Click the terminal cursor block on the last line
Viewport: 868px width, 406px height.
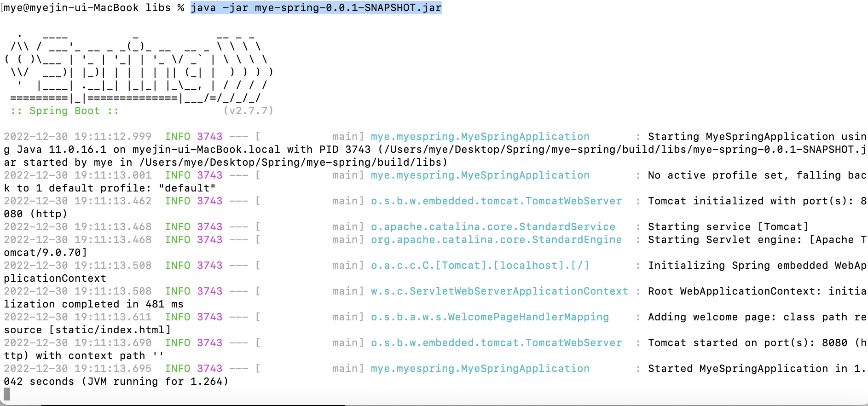pos(7,394)
